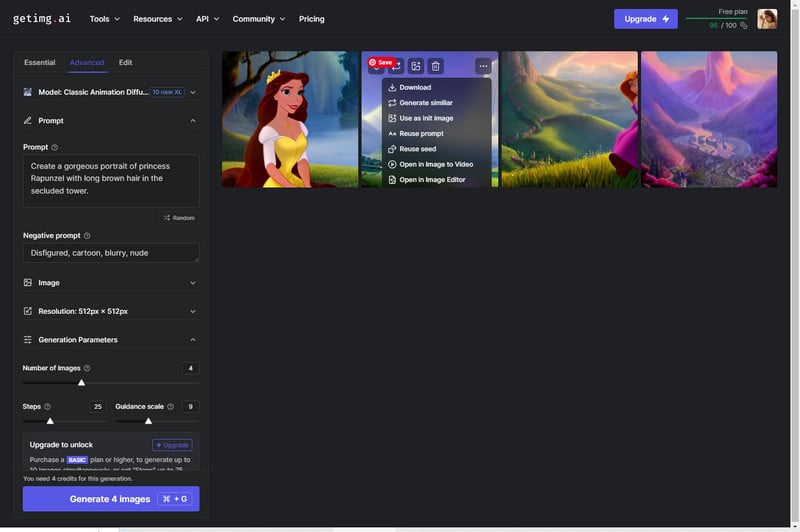This screenshot has height=532, width=800.
Task: Switch to the Edit tab
Action: (126, 62)
